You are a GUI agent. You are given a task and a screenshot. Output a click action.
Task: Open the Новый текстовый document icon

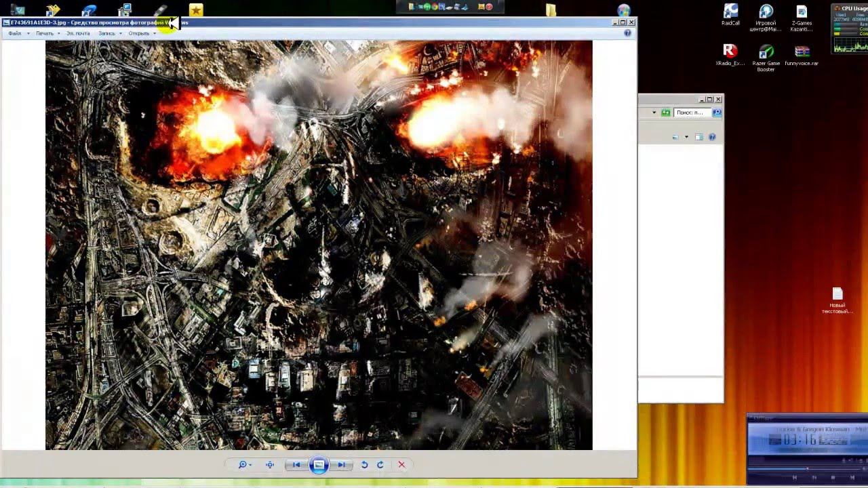pos(837,301)
